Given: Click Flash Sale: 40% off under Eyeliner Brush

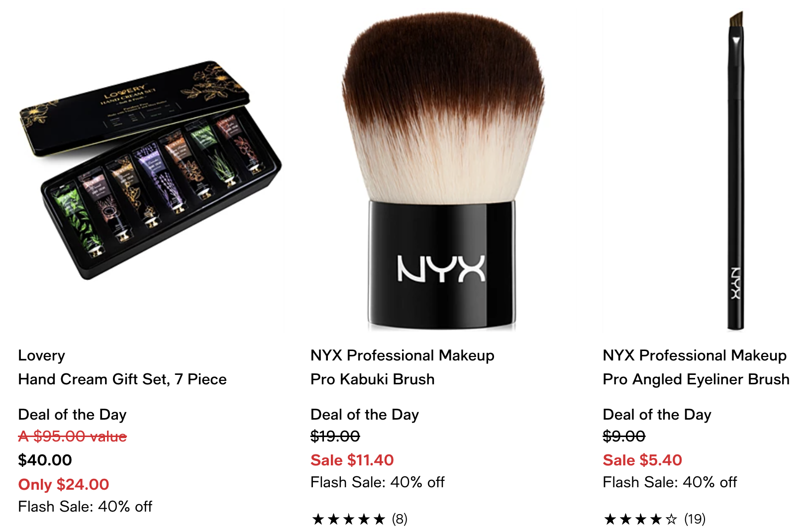Looking at the screenshot, I should (x=670, y=482).
